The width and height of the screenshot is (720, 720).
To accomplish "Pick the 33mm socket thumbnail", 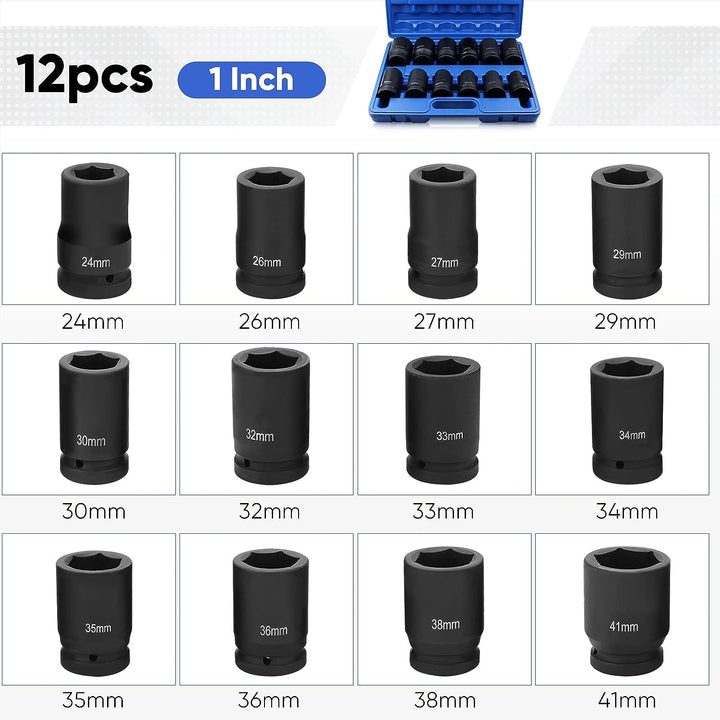I will [444, 419].
